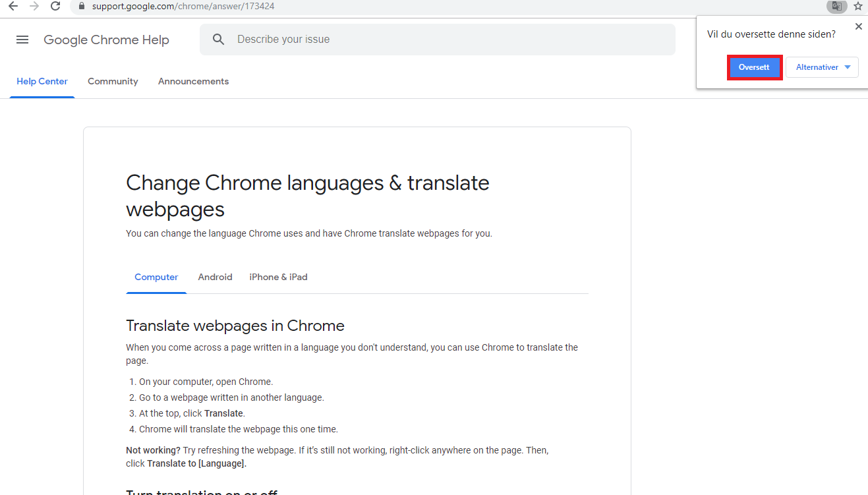
Task: Click the popup text Vil du oversette denne siden?
Action: [x=771, y=34]
